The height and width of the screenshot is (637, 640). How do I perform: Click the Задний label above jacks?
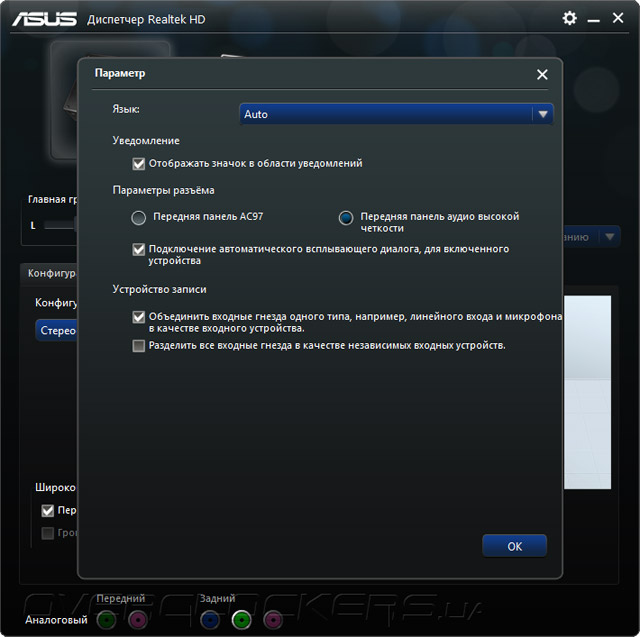click(x=218, y=598)
